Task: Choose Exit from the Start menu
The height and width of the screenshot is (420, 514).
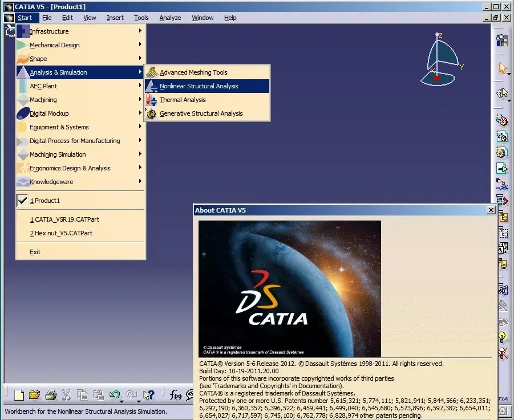Action: [80, 252]
